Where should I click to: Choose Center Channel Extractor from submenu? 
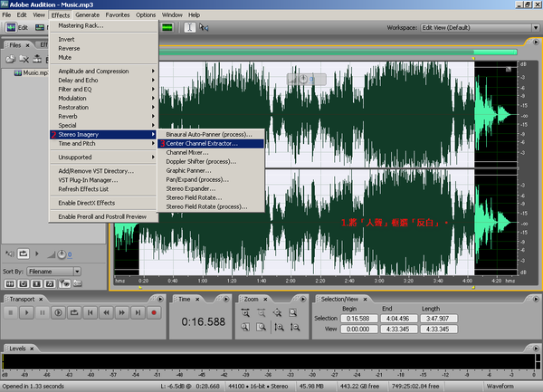click(x=211, y=143)
